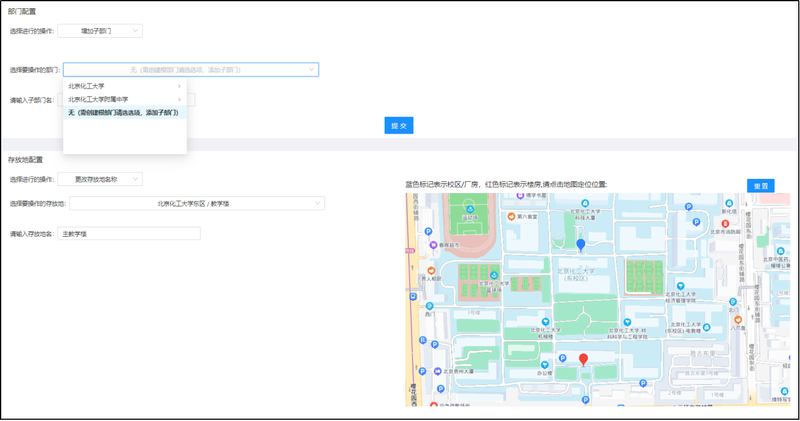The height and width of the screenshot is (421, 800).
Task: Click the purple 春晖超市 shop icon
Action: coord(433,245)
